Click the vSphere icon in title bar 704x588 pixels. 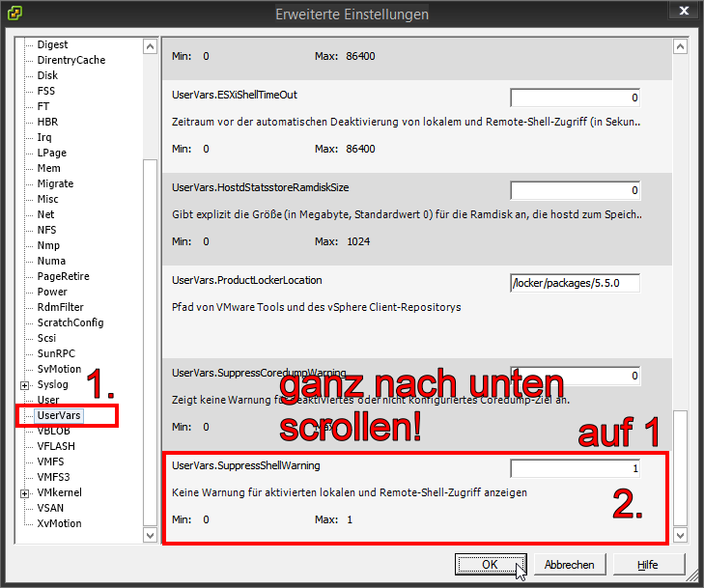[17, 14]
